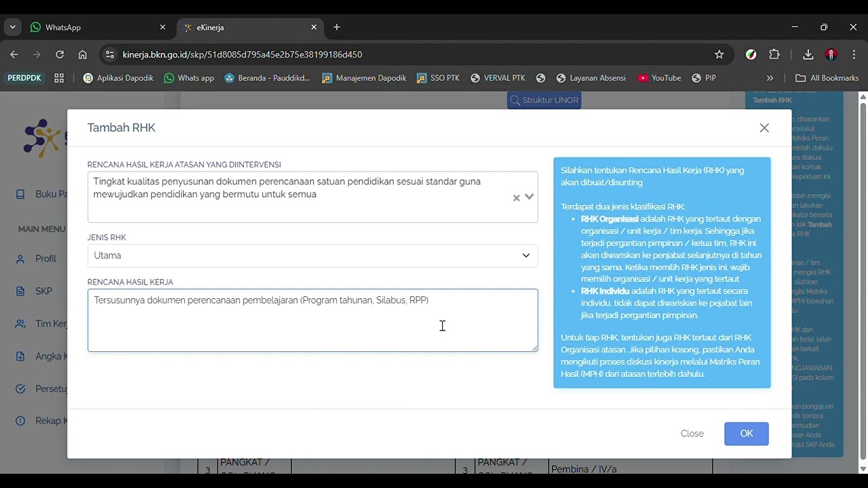This screenshot has width=868, height=488.
Task: Click the address bar URL
Action: click(242, 54)
